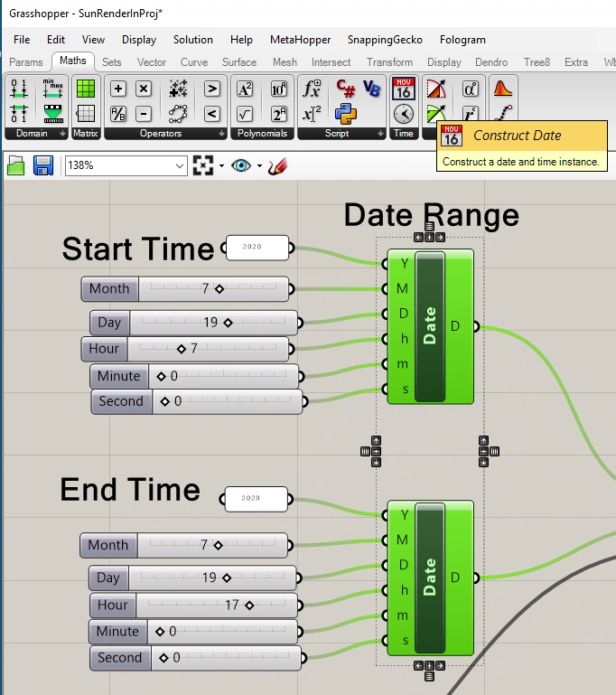
Task: Select the Mass Addition stars icon
Action: pyautogui.click(x=178, y=89)
